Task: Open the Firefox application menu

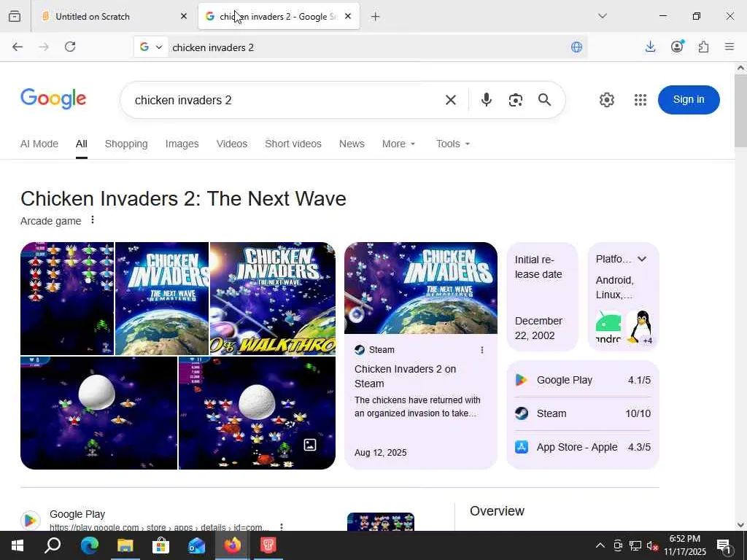Action: tap(729, 47)
